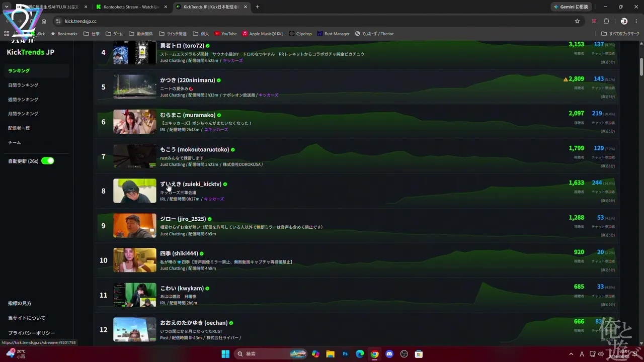Open the ツイッチ関連 bookmark folder

pyautogui.click(x=172, y=34)
